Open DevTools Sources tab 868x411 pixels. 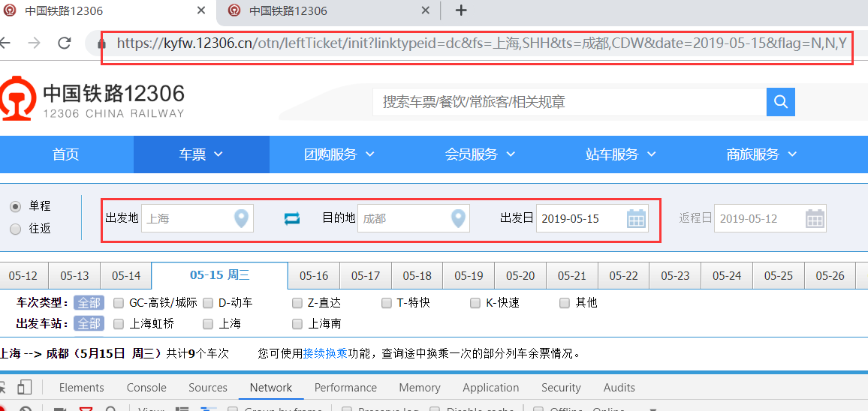click(x=207, y=388)
